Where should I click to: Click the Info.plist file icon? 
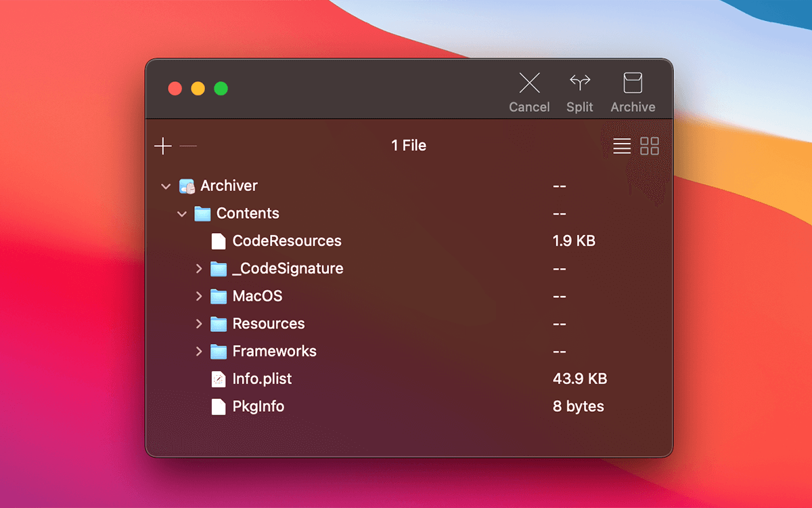coord(218,379)
